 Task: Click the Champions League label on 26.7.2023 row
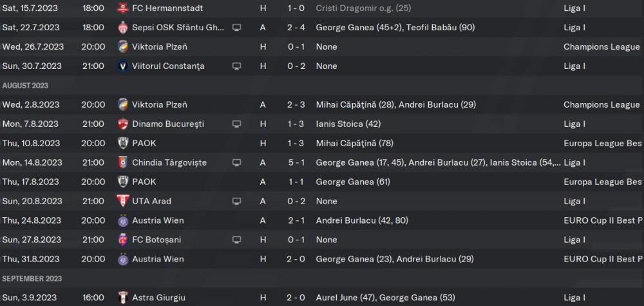point(601,47)
